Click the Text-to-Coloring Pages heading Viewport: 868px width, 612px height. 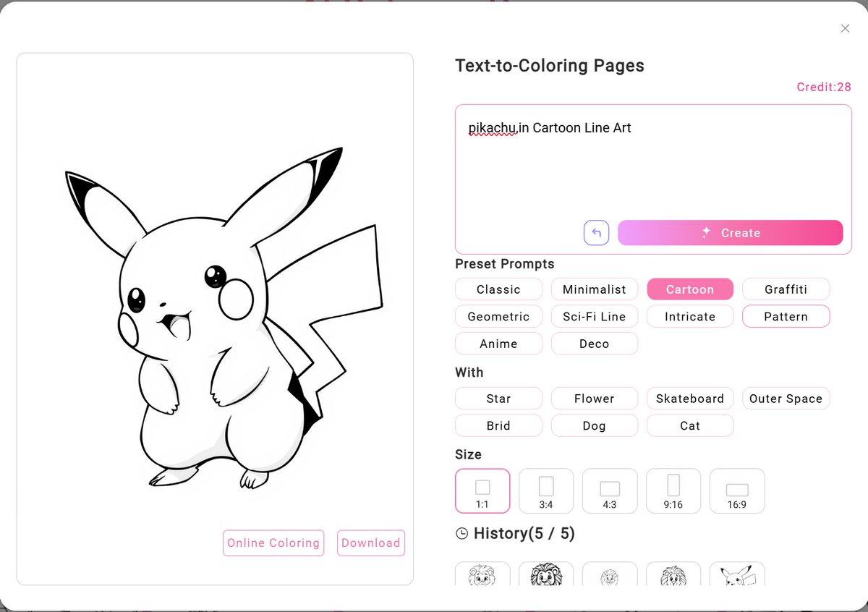pyautogui.click(x=550, y=66)
